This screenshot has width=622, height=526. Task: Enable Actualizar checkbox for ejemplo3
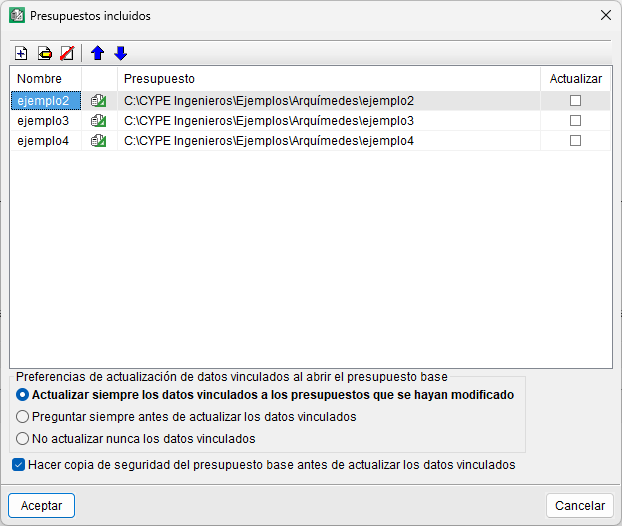[x=575, y=121]
